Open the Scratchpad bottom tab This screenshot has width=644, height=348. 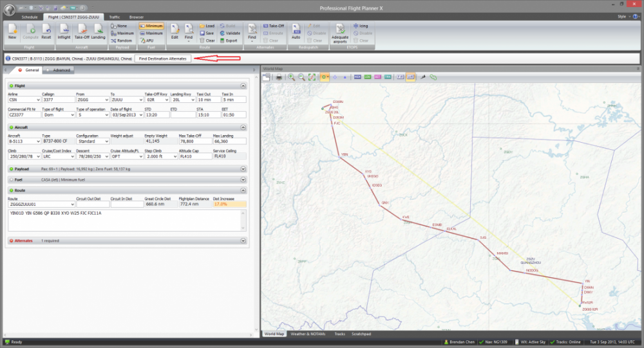pyautogui.click(x=361, y=334)
